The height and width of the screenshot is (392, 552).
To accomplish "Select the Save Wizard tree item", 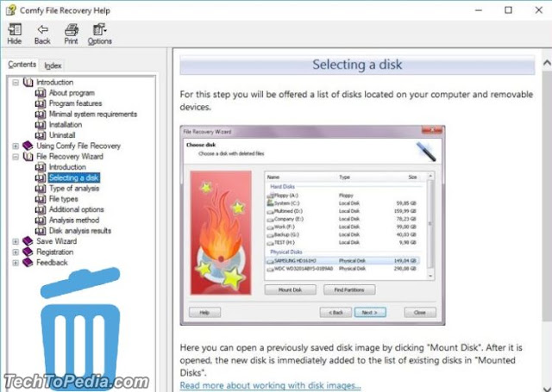I will coord(56,241).
